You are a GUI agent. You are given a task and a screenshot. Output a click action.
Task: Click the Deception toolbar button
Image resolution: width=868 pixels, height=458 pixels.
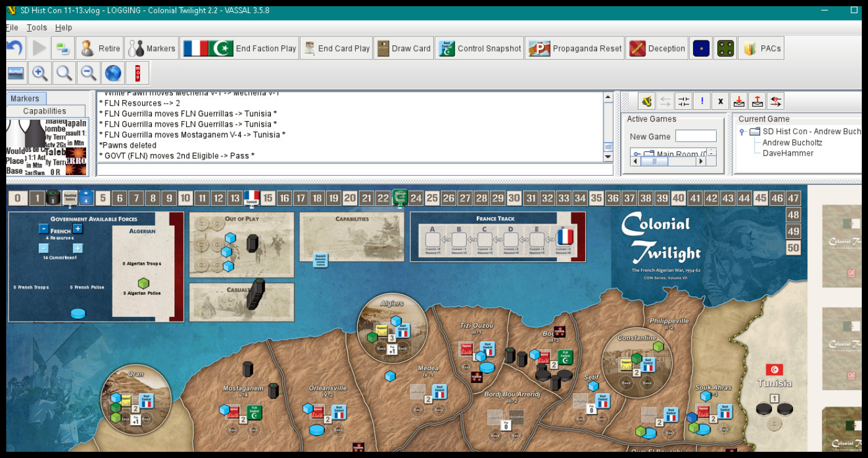[657, 48]
